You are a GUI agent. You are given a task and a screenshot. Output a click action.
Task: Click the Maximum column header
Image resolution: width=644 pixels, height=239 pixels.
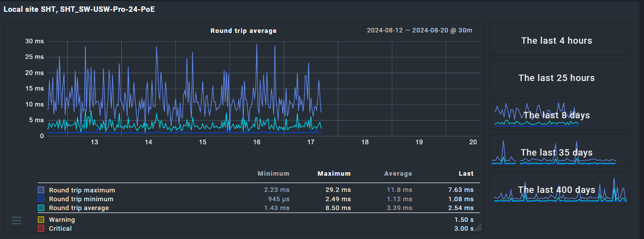point(334,174)
